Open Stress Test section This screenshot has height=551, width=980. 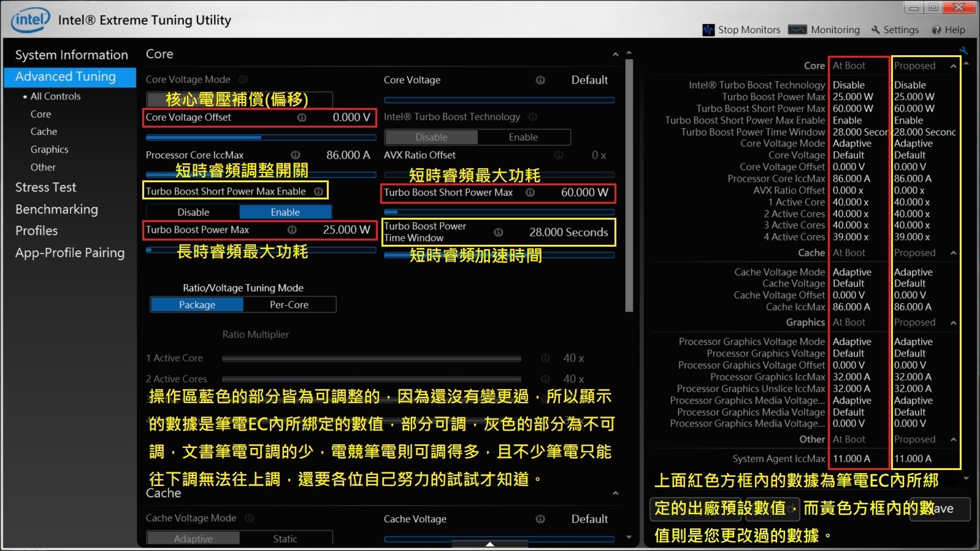(x=46, y=187)
